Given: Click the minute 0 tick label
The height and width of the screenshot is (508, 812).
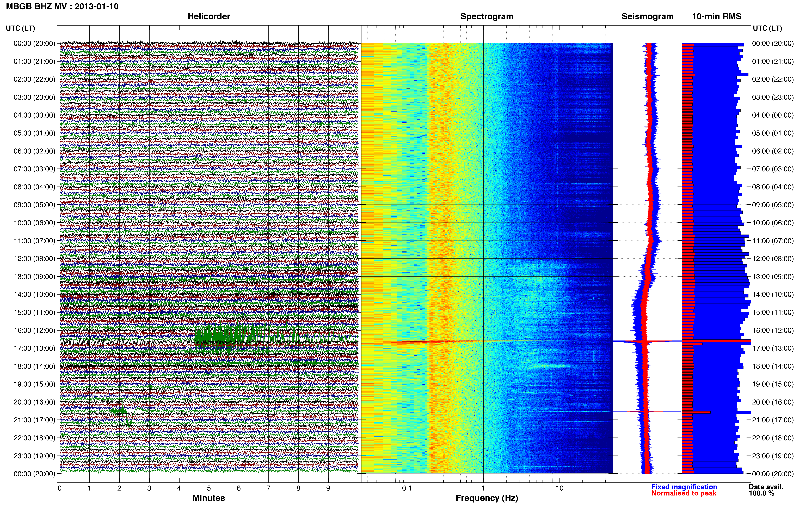Looking at the screenshot, I should point(59,488).
